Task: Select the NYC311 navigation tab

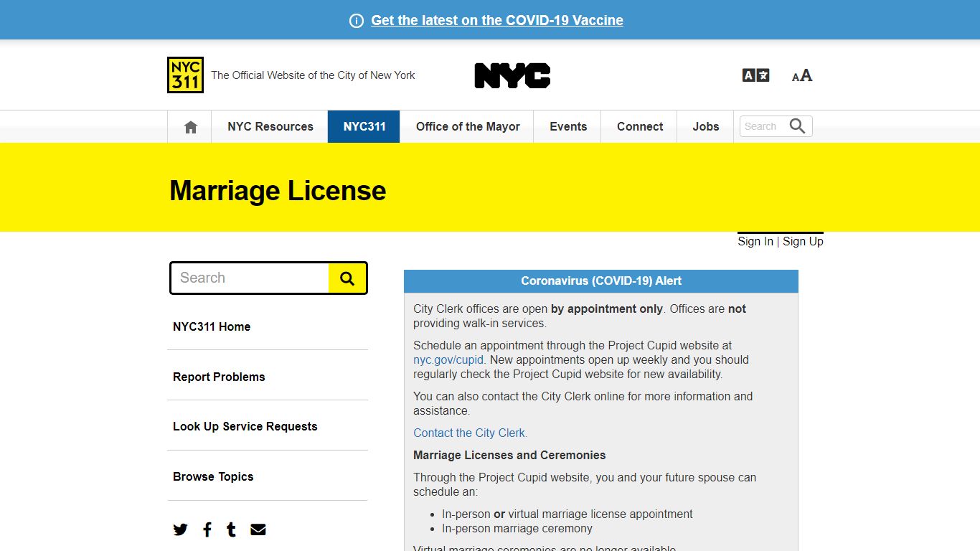Action: pos(364,126)
